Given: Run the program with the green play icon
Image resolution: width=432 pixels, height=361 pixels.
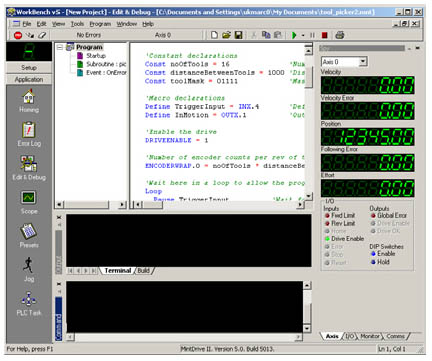Looking at the screenshot, I should coord(294,35).
